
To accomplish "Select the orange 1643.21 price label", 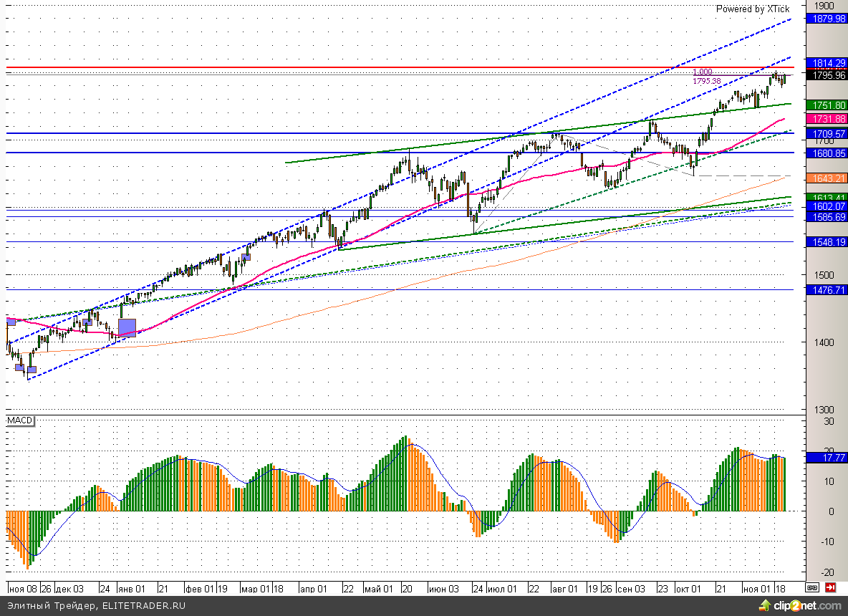I will [x=827, y=178].
